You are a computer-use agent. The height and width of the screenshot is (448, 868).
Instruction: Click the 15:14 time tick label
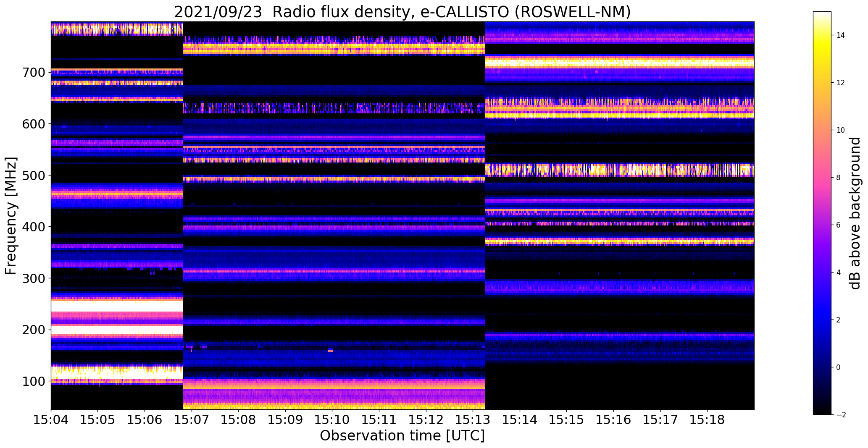pyautogui.click(x=520, y=420)
